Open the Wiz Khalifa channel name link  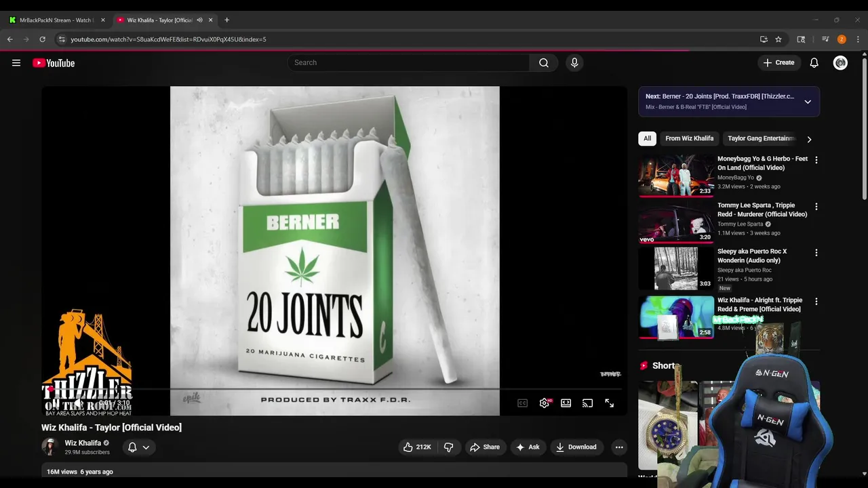point(83,443)
